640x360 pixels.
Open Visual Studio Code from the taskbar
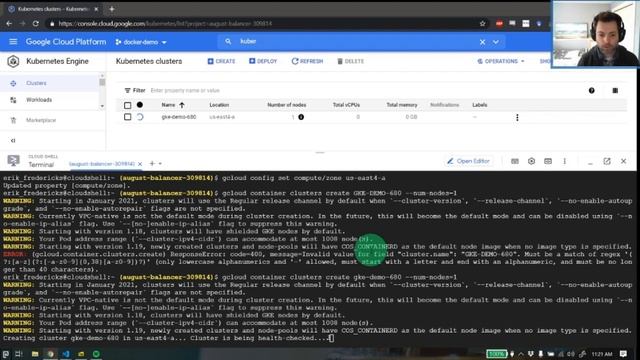click(66, 354)
